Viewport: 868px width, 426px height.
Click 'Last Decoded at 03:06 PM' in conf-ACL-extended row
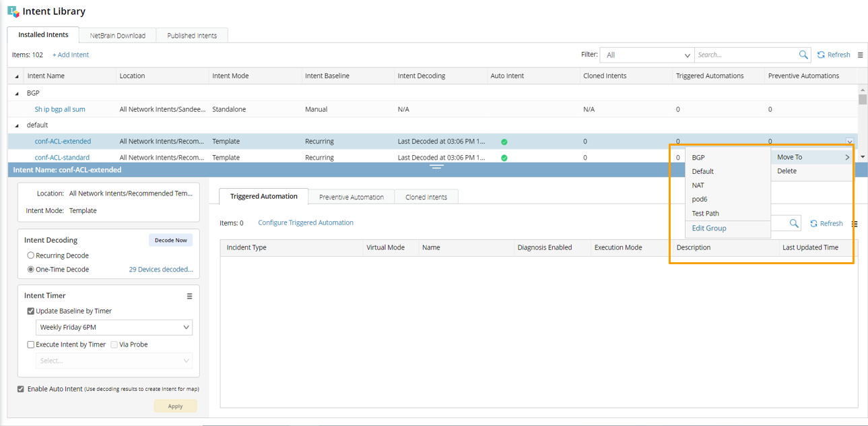[441, 142]
